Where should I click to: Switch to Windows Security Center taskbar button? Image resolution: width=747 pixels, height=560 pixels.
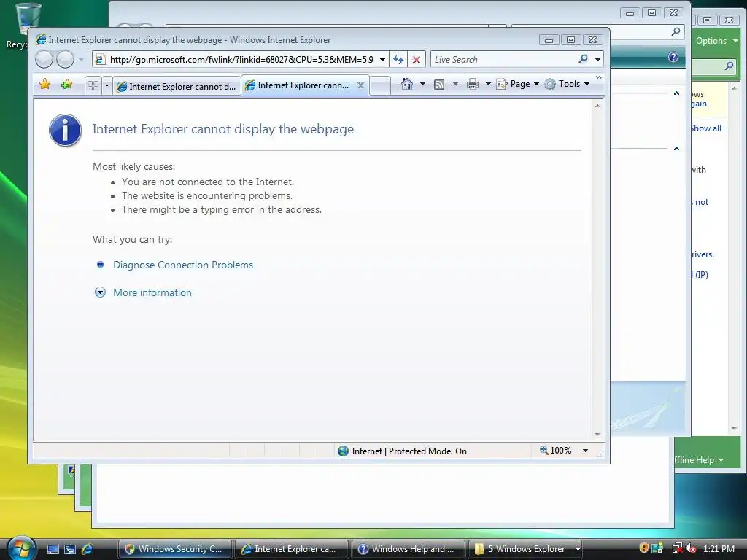click(175, 549)
